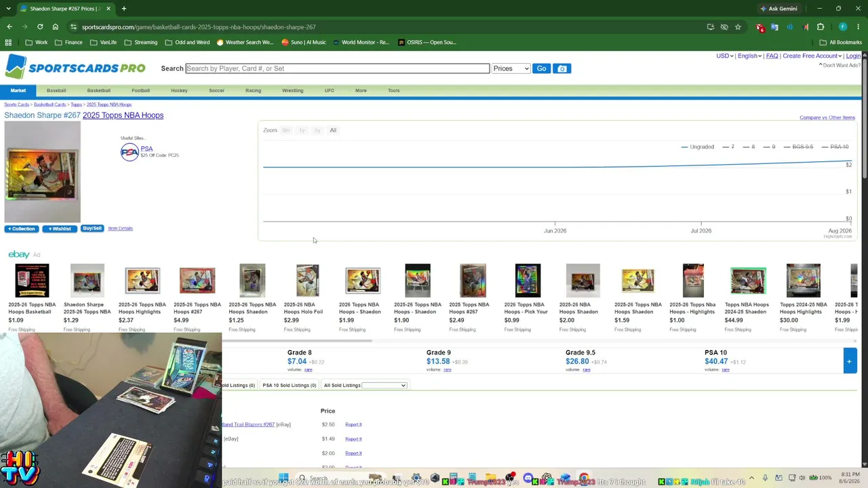This screenshot has height=488, width=868.
Task: Go back using browser back arrow
Action: (9, 27)
